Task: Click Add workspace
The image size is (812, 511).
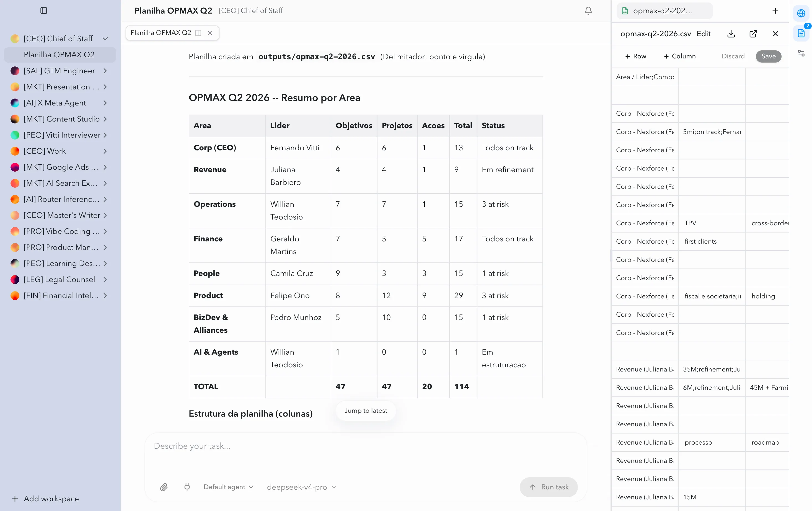Action: point(45,499)
